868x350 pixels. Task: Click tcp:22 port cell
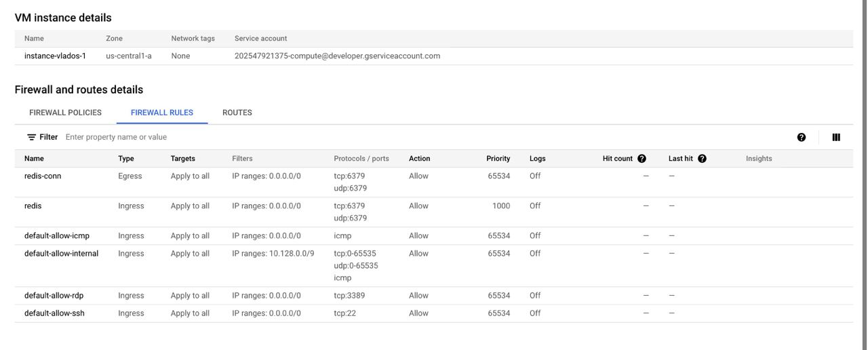coord(344,313)
